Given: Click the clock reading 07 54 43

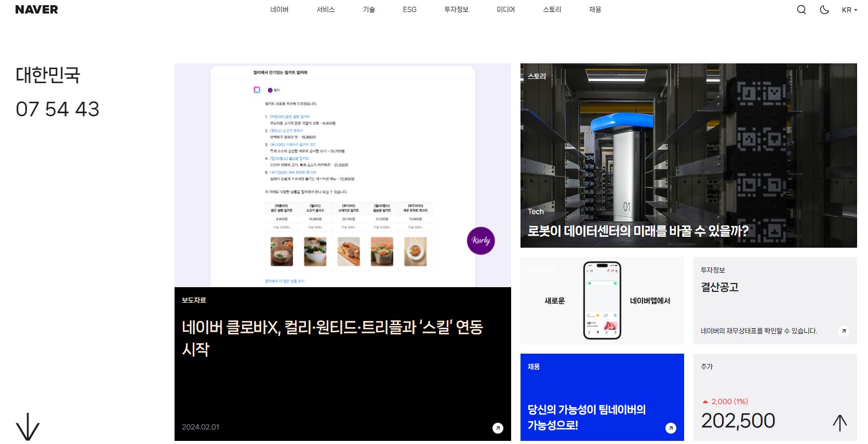Looking at the screenshot, I should pos(57,109).
